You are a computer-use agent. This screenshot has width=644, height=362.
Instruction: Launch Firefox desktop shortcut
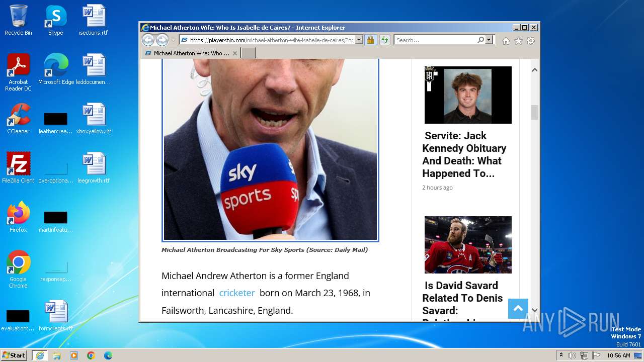[18, 217]
